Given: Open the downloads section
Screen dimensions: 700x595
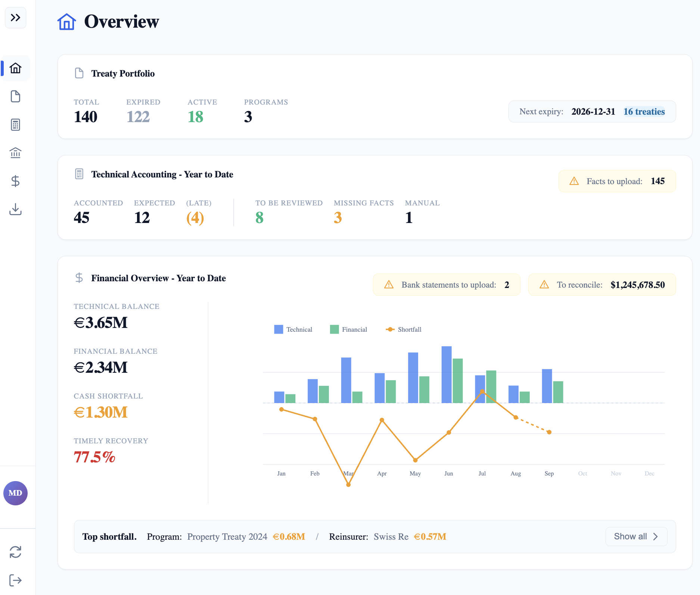Looking at the screenshot, I should tap(15, 210).
